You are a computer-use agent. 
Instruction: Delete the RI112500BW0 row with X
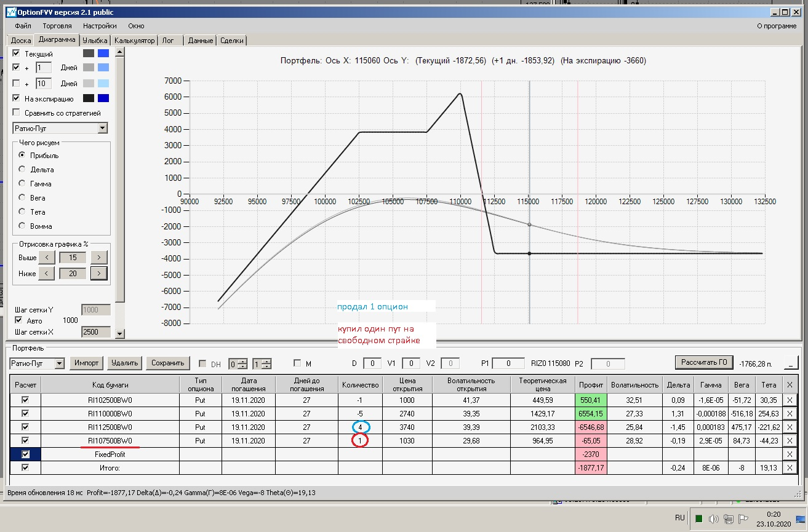tap(790, 427)
